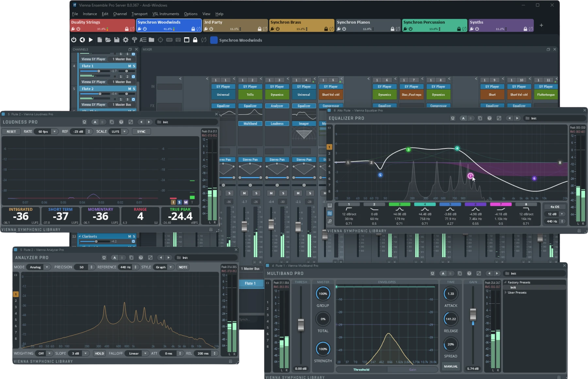Solo the Flute 2 channel in Channels list
Viewport: 588px width, 379px height.
coord(134,89)
